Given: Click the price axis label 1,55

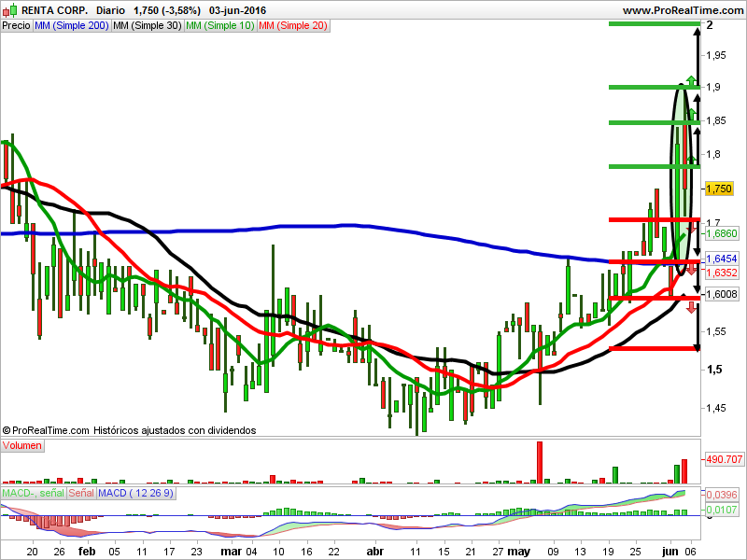Looking at the screenshot, I should pos(716,331).
